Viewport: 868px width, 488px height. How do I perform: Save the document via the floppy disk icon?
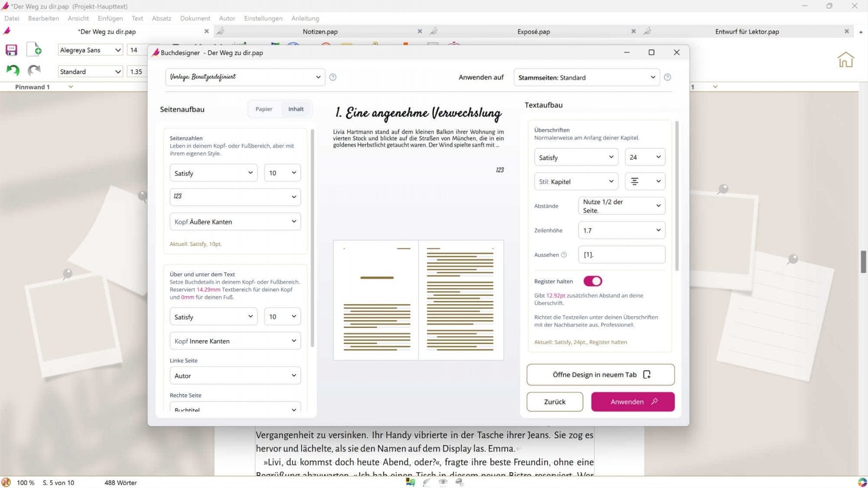11,50
